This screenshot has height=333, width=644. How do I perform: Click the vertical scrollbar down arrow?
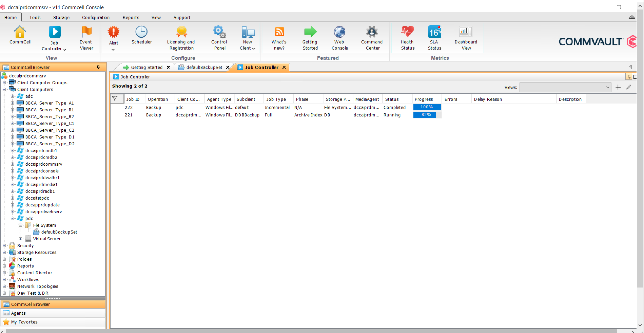(x=640, y=325)
